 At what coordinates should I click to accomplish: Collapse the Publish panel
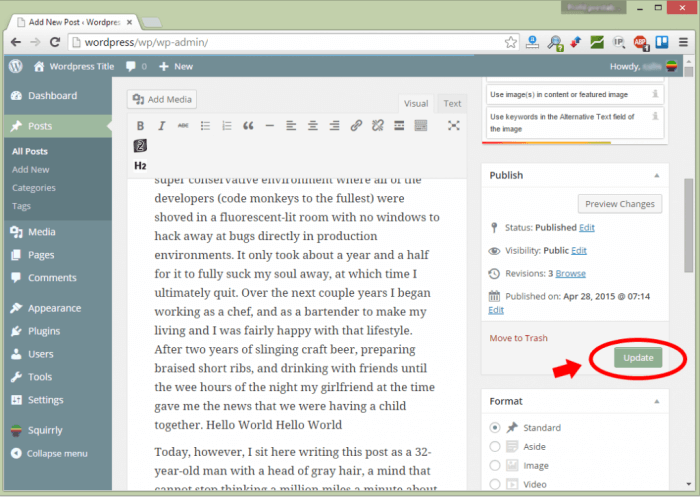coord(657,176)
